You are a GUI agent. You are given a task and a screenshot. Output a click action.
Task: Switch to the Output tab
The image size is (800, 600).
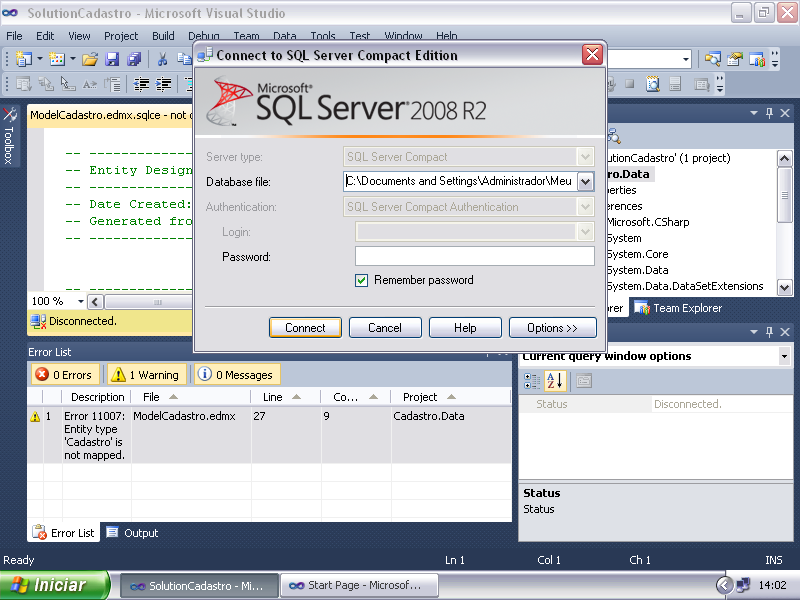tap(133, 533)
